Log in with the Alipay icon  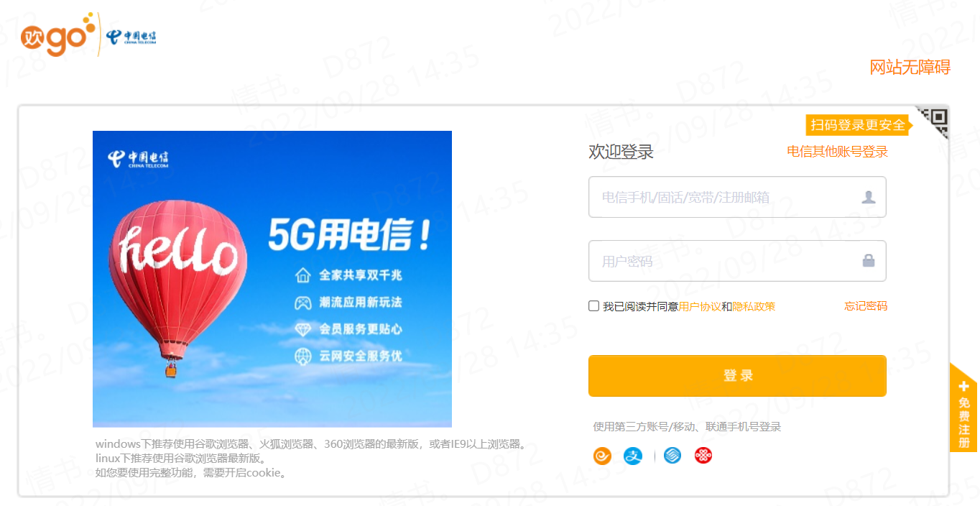coord(633,456)
